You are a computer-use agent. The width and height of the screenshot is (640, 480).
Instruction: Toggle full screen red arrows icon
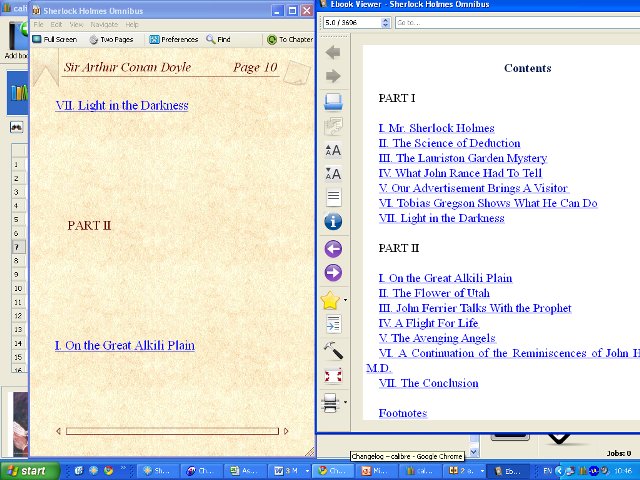tap(333, 376)
